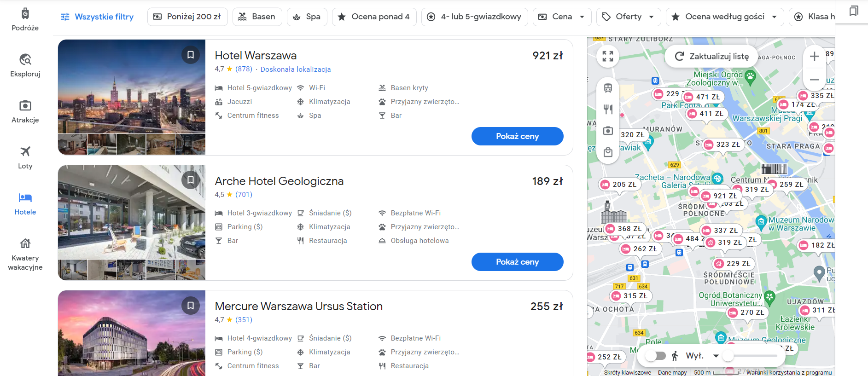
Task: Click Zaktualizuj listę button on map
Action: 711,56
